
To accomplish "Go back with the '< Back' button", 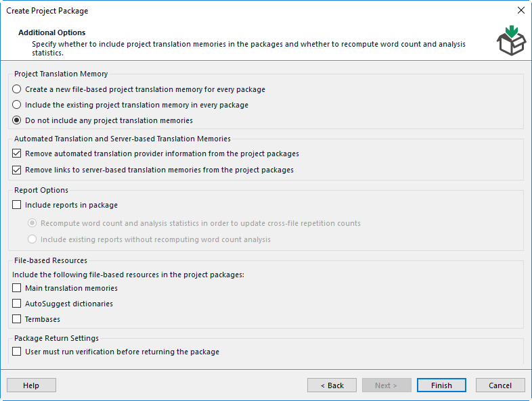I will (x=332, y=385).
